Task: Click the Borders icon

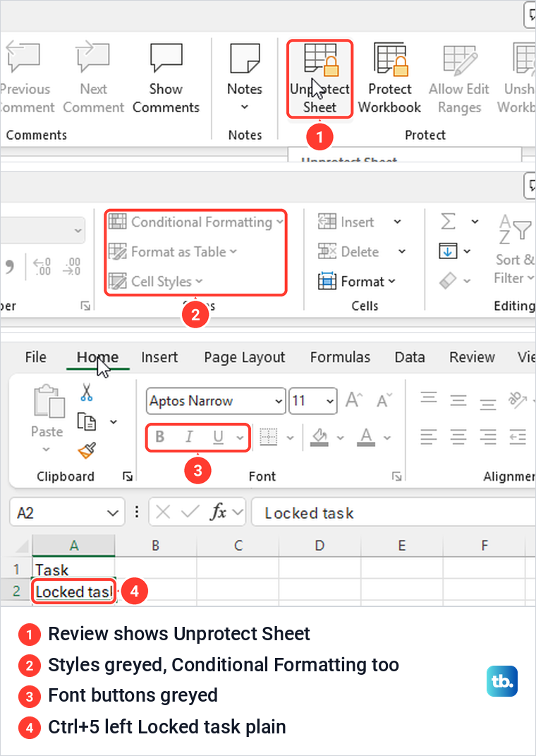Action: pos(269,438)
